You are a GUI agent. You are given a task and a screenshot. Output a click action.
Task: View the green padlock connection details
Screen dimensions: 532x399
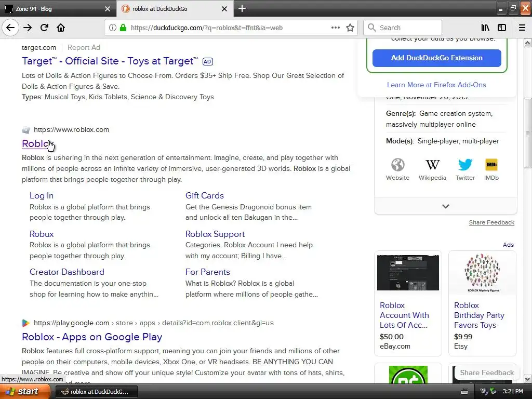pyautogui.click(x=123, y=28)
